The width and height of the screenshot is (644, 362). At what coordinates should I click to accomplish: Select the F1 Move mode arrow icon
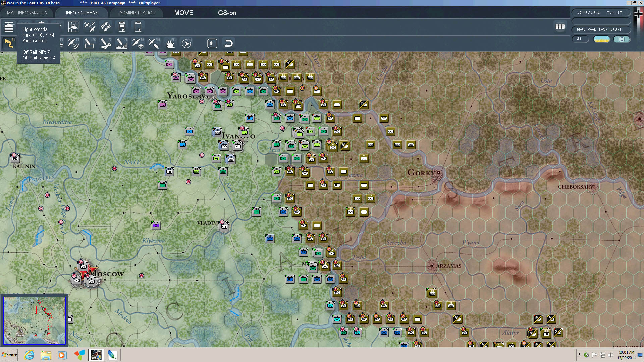click(x=9, y=43)
